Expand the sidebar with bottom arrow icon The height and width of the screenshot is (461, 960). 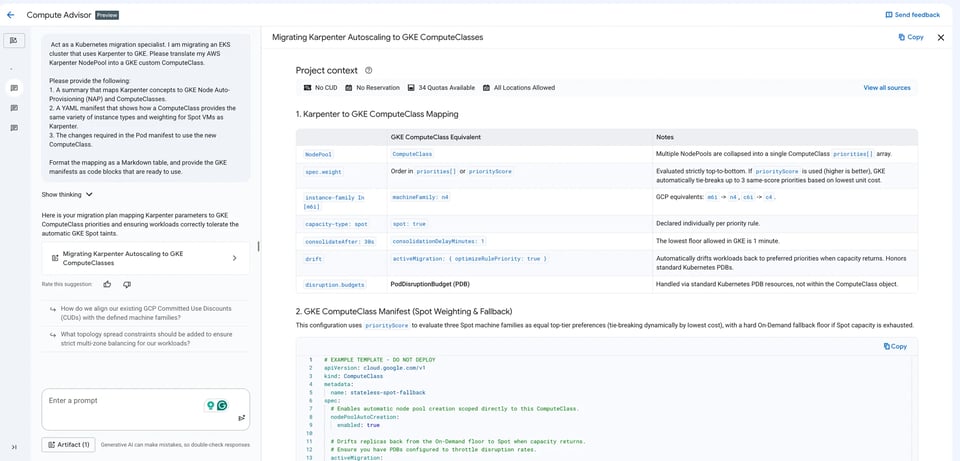(x=14, y=448)
